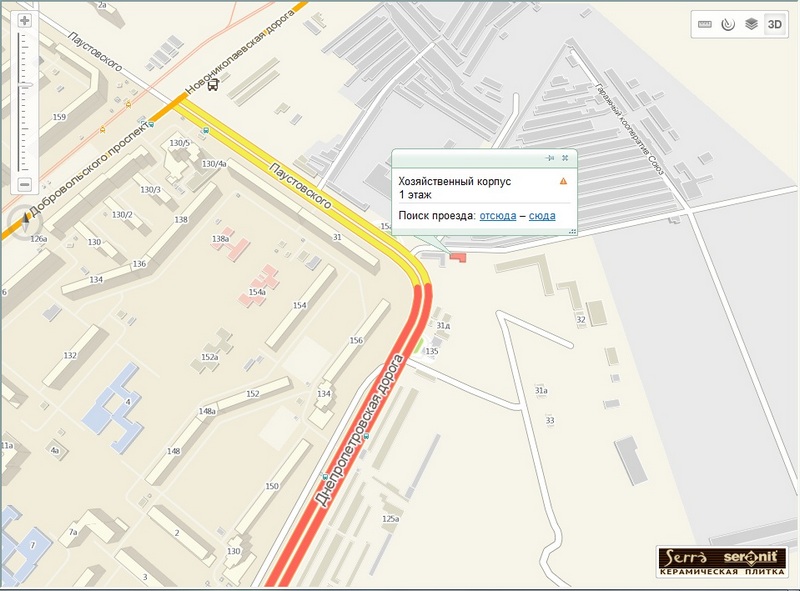This screenshot has height=591, width=800.
Task: Click the ruler distance measurement tool
Action: pos(705,25)
